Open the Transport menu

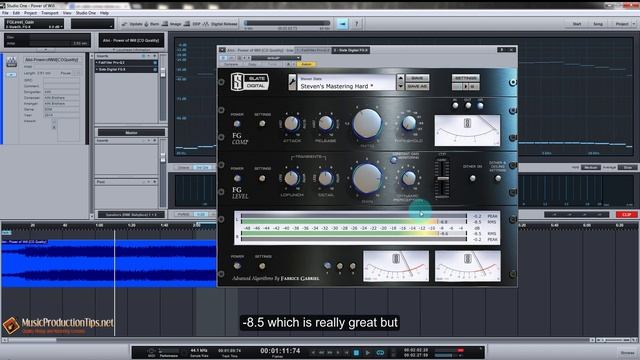click(x=50, y=13)
